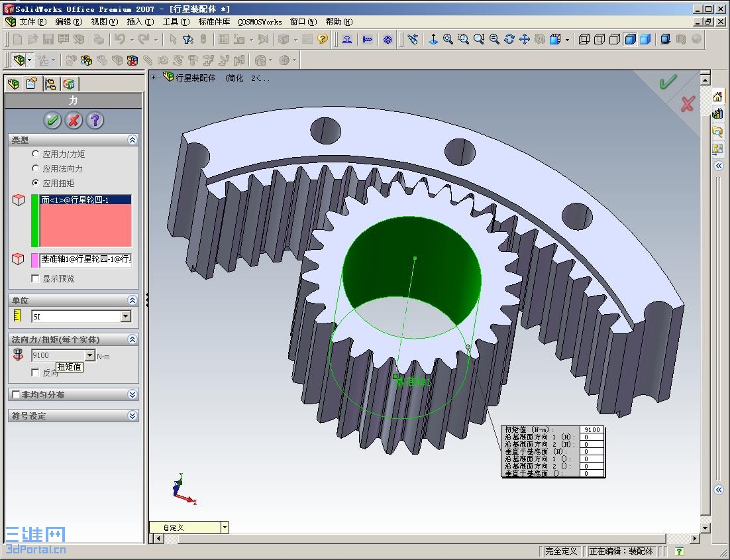
Task: Select 面<1>@行星轮四-1 in selection list
Action: coord(85,200)
